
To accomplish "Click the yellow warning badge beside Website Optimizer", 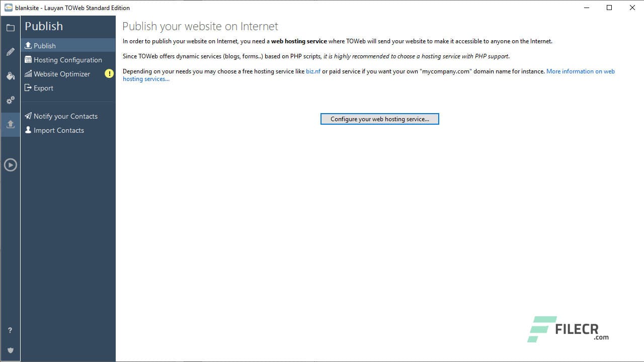I will coord(109,74).
